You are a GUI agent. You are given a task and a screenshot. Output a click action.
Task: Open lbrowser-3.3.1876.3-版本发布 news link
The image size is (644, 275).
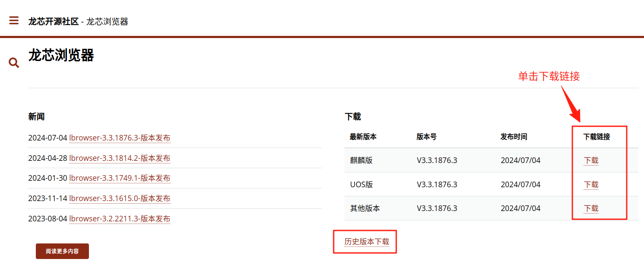coord(120,138)
